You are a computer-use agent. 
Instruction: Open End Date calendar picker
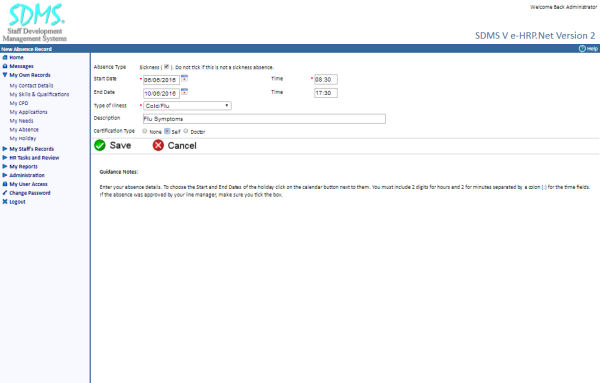[184, 91]
